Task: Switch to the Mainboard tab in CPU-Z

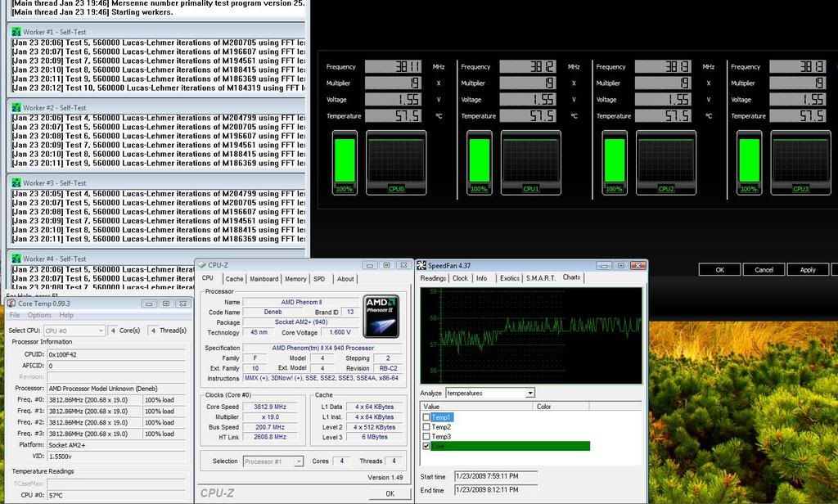Action: tap(264, 279)
